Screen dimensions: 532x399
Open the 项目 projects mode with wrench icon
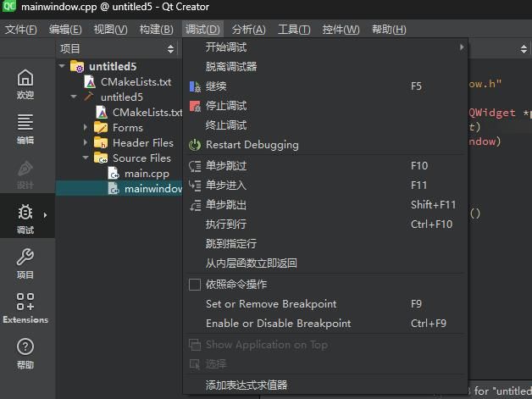pyautogui.click(x=25, y=263)
